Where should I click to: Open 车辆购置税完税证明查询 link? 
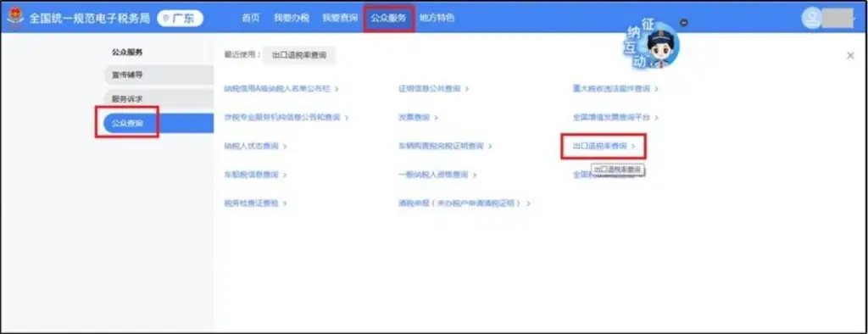pyautogui.click(x=444, y=146)
